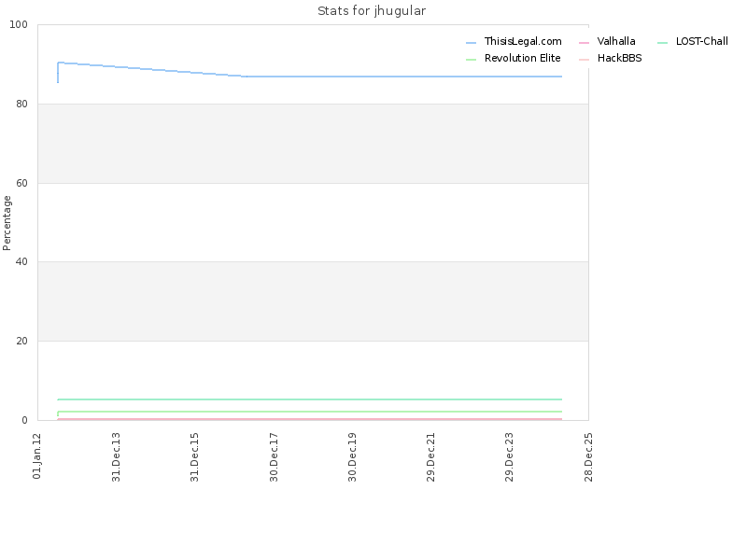Click the pink Valhalla line near zero
The height and width of the screenshot is (560, 747).
310,419
